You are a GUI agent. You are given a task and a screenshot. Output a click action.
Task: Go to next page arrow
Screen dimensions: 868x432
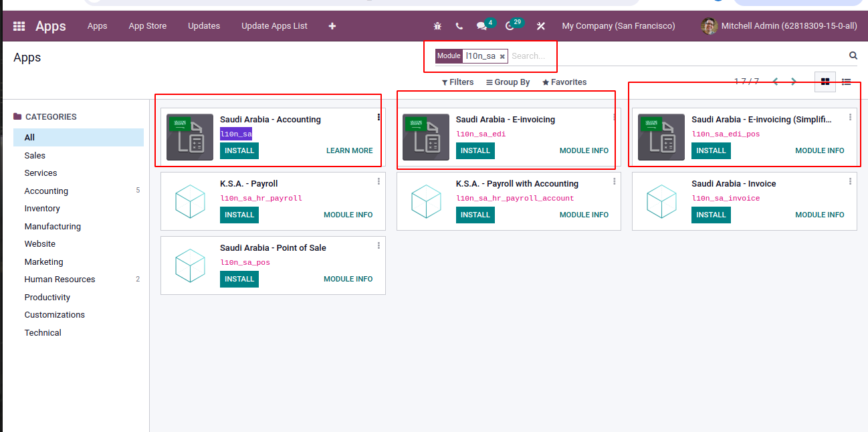794,82
